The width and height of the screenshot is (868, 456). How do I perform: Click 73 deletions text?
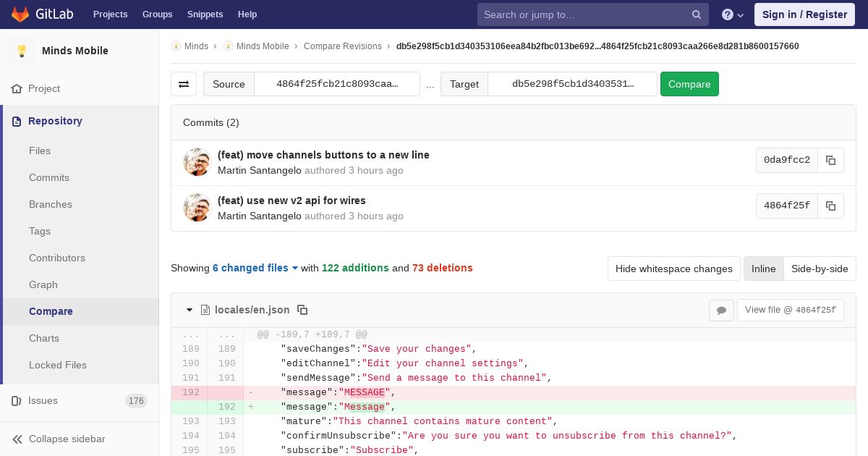click(443, 268)
